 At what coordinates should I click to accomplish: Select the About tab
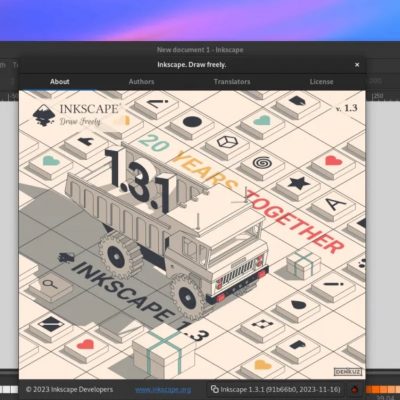pos(60,82)
